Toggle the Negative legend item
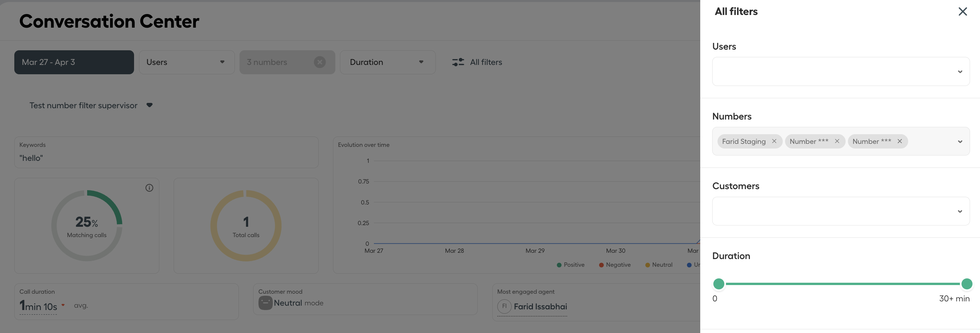Image resolution: width=980 pixels, height=333 pixels. point(615,265)
